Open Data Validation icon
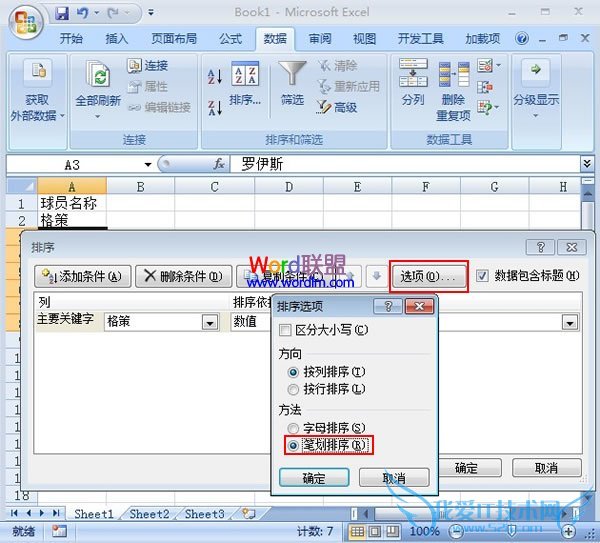 click(485, 65)
